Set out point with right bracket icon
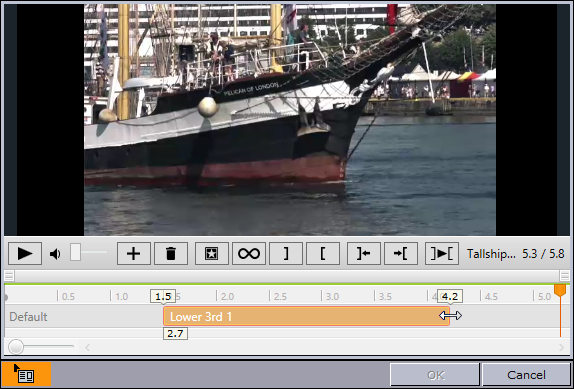This screenshot has width=574, height=389. coord(286,253)
